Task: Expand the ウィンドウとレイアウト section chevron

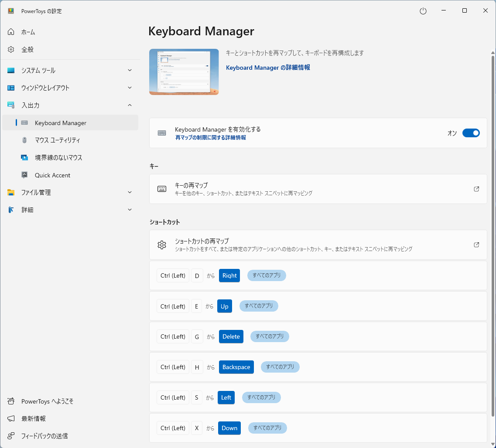Action: click(x=130, y=88)
